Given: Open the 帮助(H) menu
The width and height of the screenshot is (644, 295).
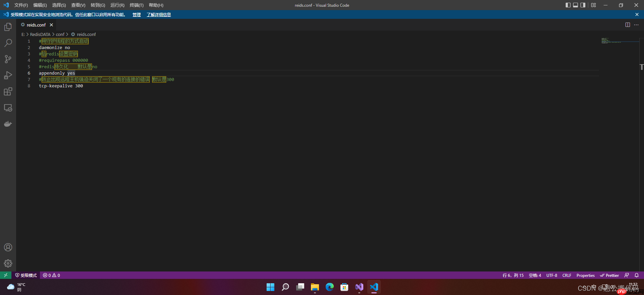Looking at the screenshot, I should click(156, 5).
